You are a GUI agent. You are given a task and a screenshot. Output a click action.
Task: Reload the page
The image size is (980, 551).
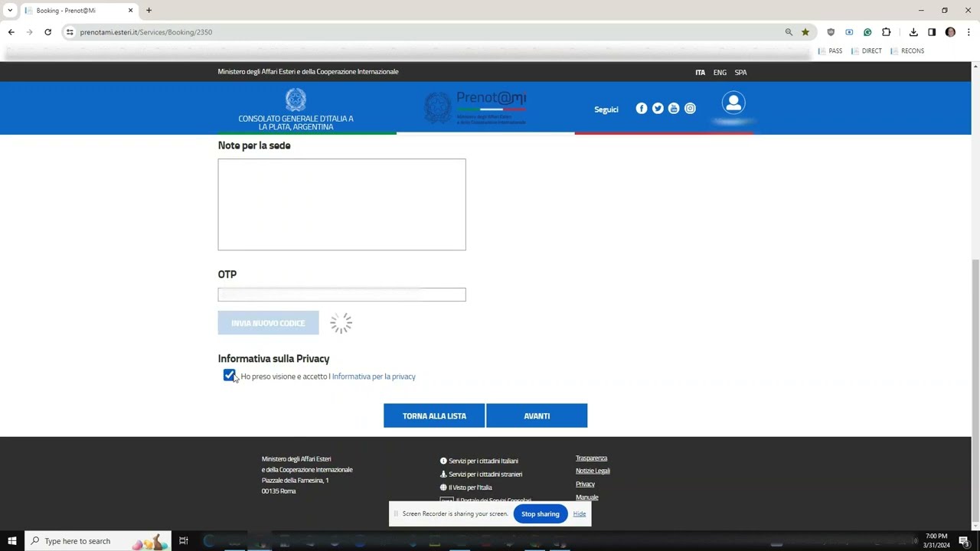tap(47, 32)
